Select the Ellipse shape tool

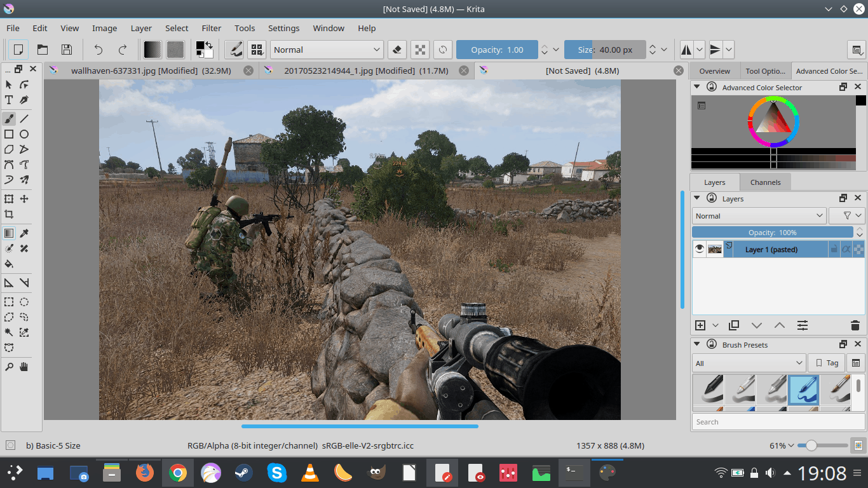click(x=24, y=134)
